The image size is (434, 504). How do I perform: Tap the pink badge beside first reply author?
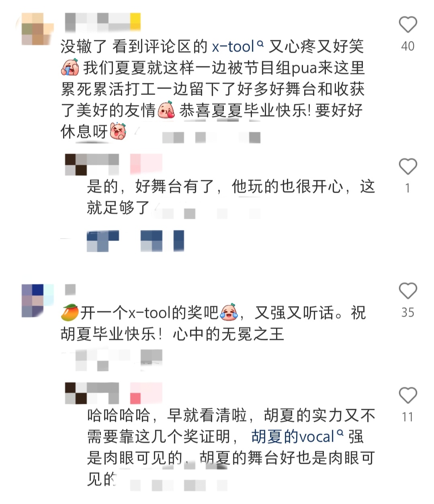[x=146, y=164]
